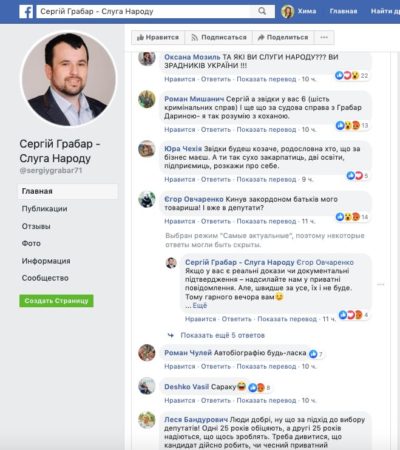
Task: Open reactions on Єгор Овчаренко's comment
Action: tap(352, 217)
